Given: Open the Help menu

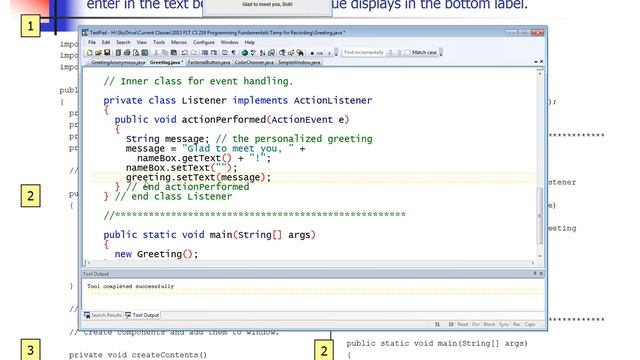Looking at the screenshot, I should pyautogui.click(x=249, y=42).
